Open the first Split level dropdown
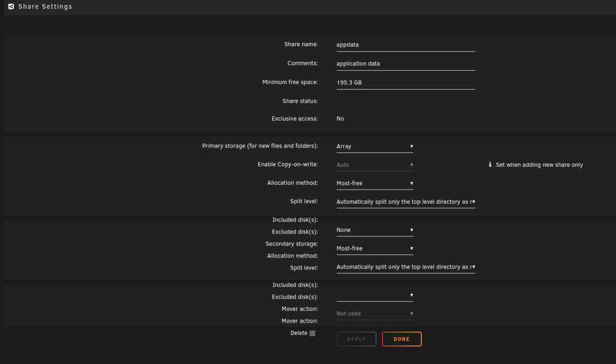 (x=406, y=202)
